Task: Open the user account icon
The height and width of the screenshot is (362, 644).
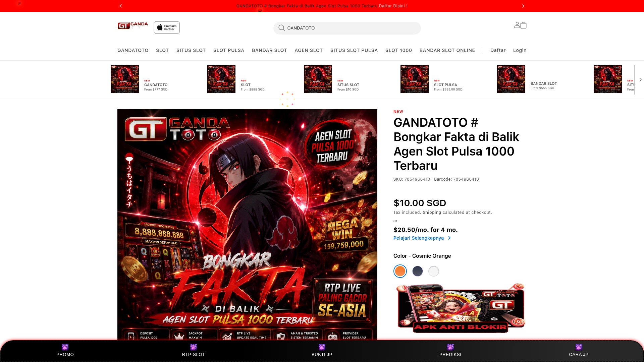Action: click(x=517, y=25)
